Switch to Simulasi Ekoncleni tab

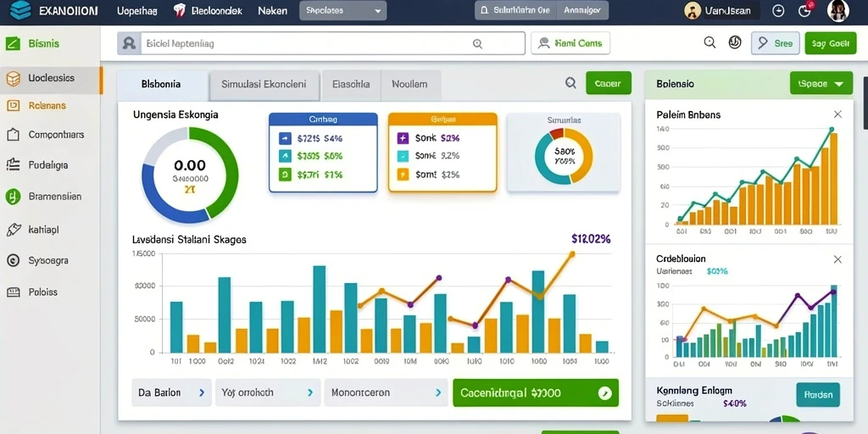[x=264, y=85]
